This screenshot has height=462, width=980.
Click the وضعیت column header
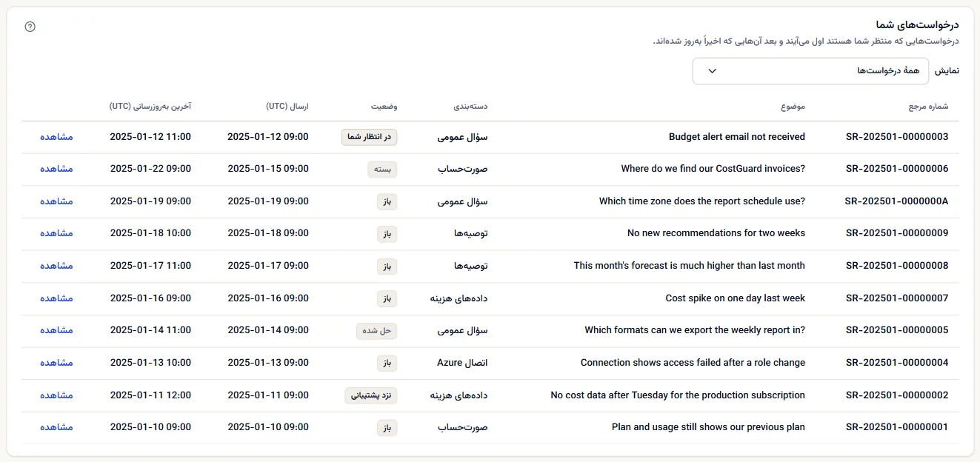click(x=384, y=107)
